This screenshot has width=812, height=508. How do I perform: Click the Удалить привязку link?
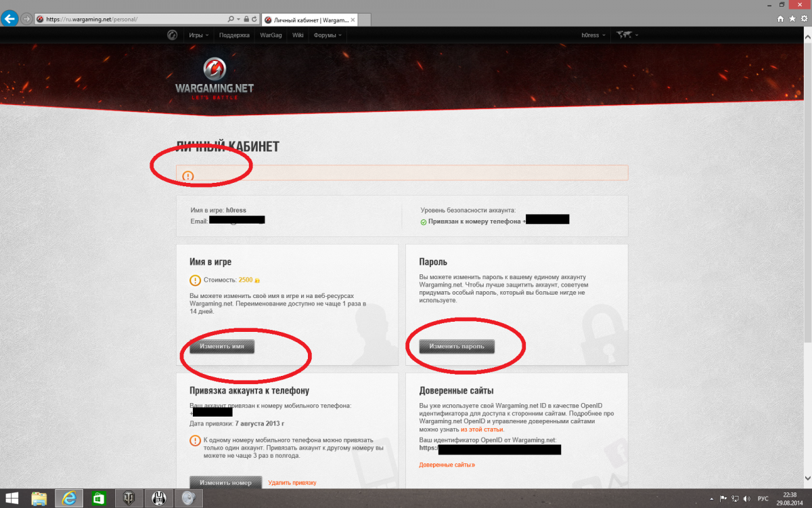[x=292, y=482]
